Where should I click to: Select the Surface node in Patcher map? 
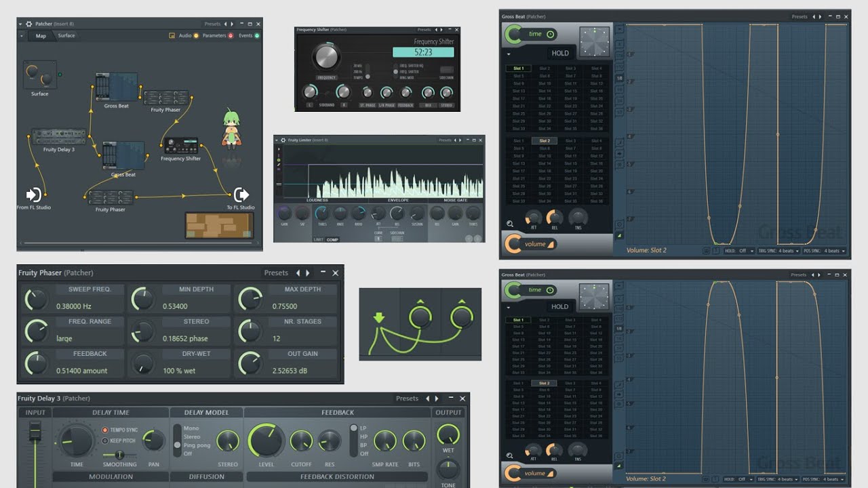tap(39, 75)
